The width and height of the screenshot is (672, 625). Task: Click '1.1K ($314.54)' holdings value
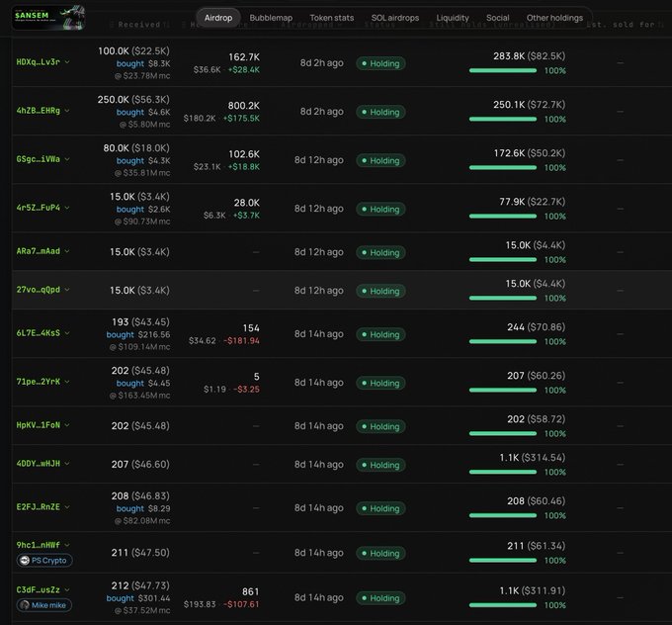click(532, 458)
